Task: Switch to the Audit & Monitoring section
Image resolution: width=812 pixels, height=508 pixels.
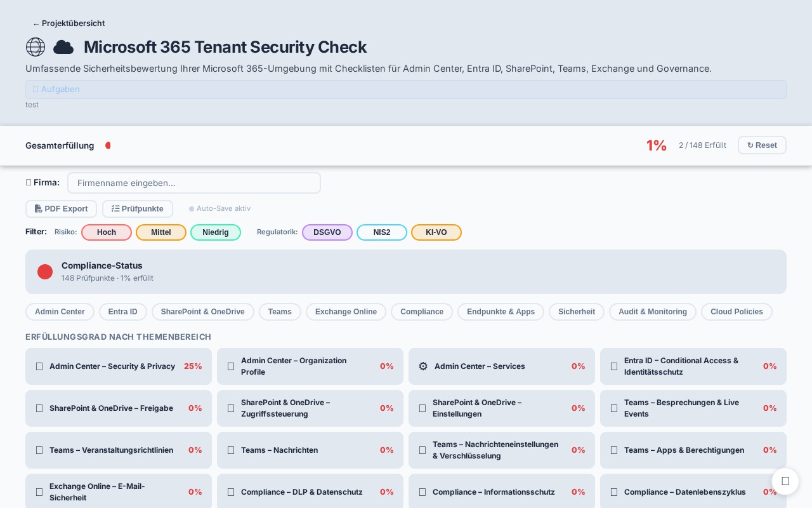Action: 653,312
